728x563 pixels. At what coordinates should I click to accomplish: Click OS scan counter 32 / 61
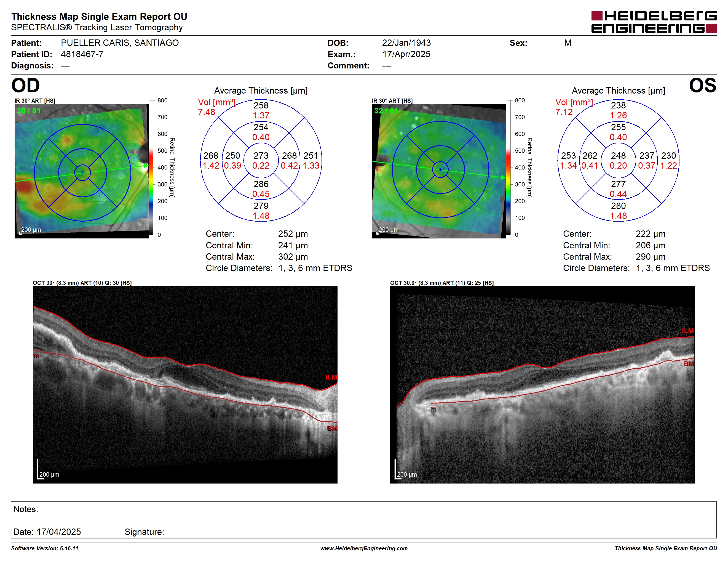(386, 111)
